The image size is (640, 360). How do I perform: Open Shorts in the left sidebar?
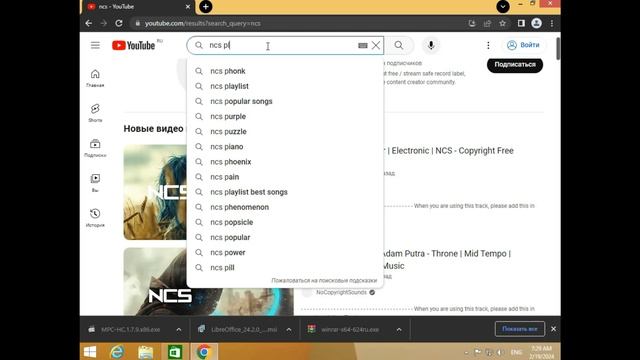pos(95,113)
